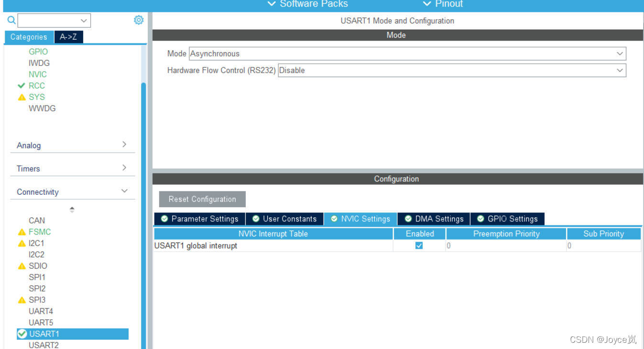Select GPIO in the system list

[38, 52]
